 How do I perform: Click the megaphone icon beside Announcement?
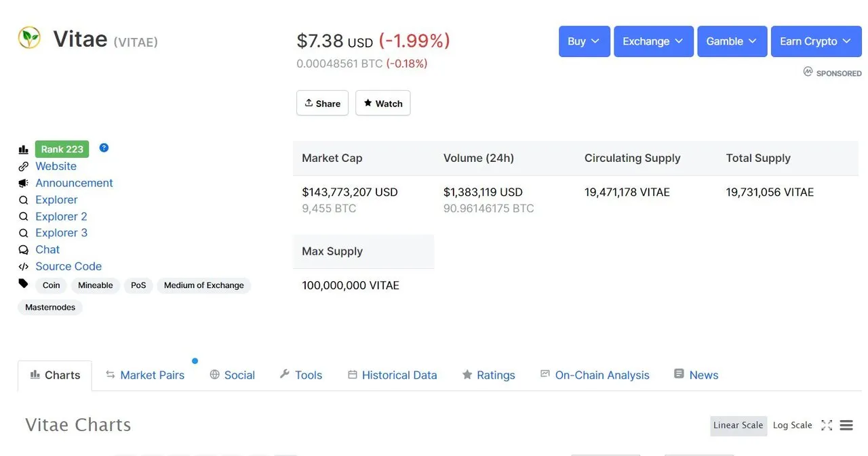click(x=24, y=183)
